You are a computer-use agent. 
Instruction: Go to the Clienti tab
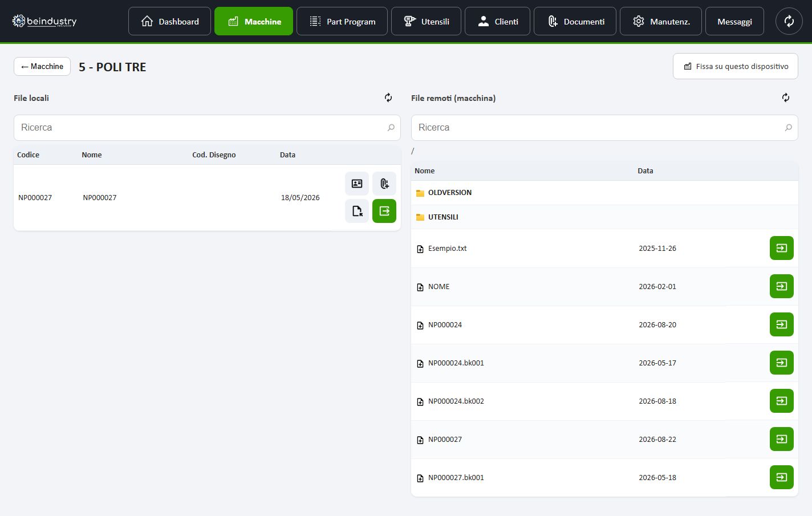(x=497, y=21)
